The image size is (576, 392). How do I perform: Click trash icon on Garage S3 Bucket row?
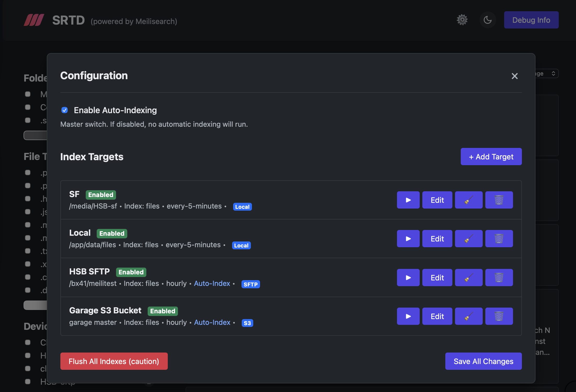click(499, 316)
